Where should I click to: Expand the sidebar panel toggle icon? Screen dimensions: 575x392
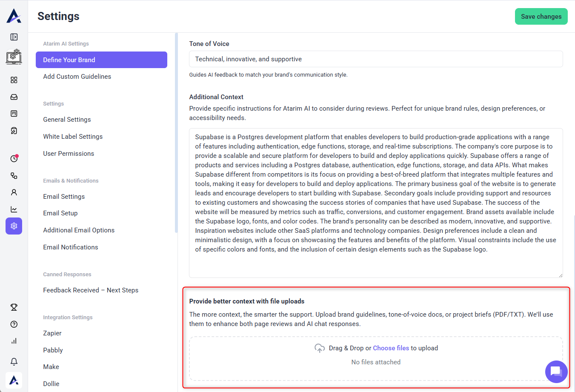[x=14, y=37]
